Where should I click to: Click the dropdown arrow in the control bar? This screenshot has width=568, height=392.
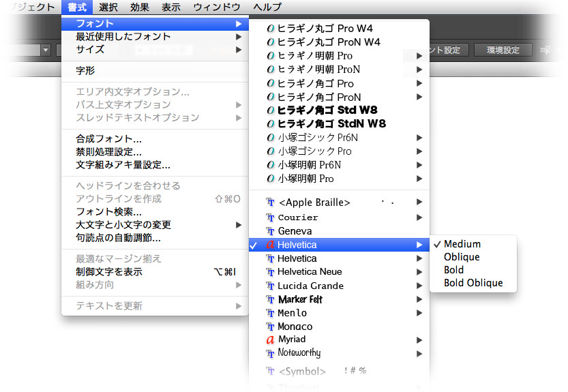pos(46,50)
